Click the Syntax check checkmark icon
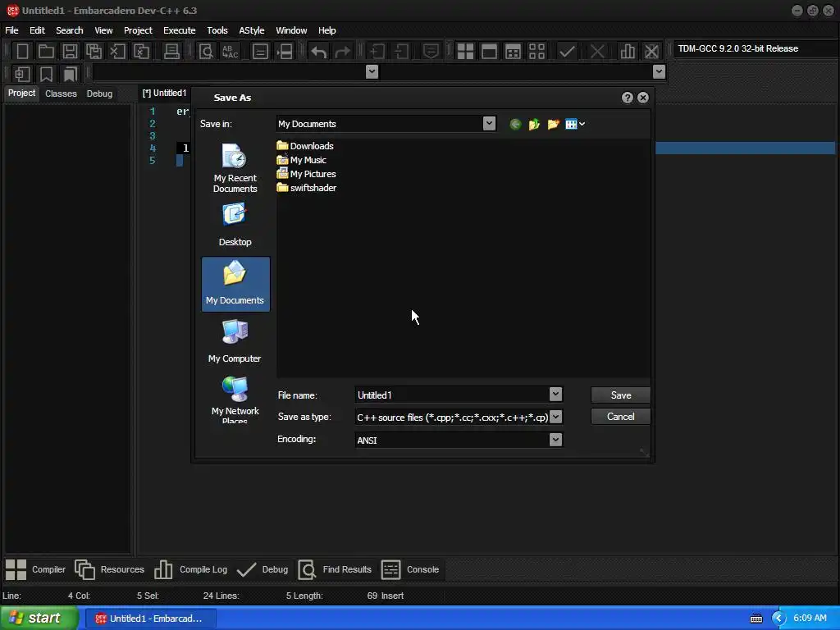 [567, 52]
